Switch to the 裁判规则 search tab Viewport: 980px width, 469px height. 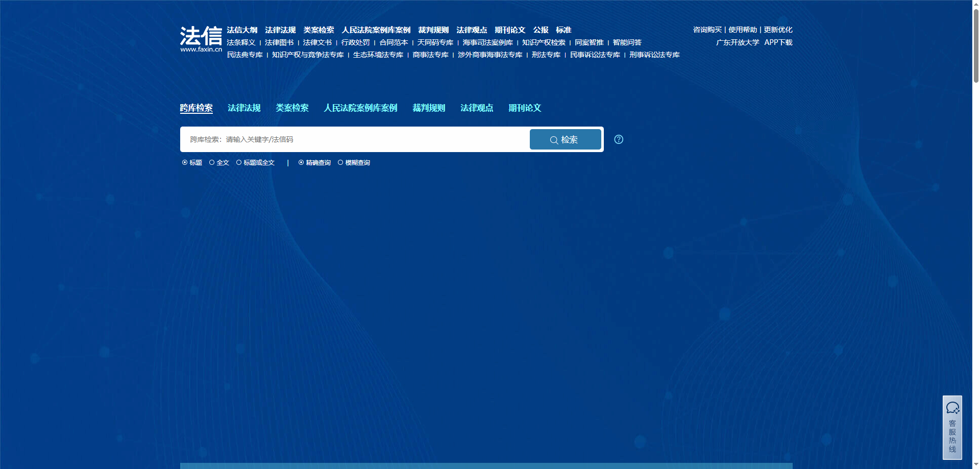pos(429,108)
